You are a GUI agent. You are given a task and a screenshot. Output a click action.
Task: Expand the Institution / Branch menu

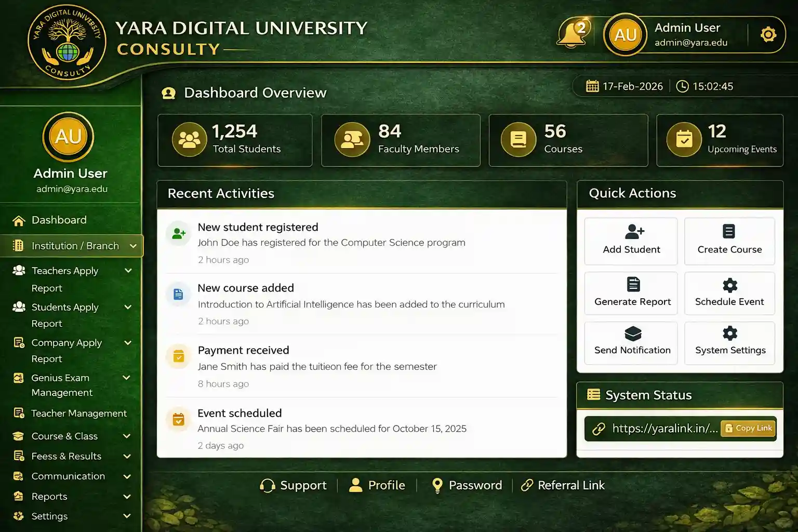click(133, 246)
